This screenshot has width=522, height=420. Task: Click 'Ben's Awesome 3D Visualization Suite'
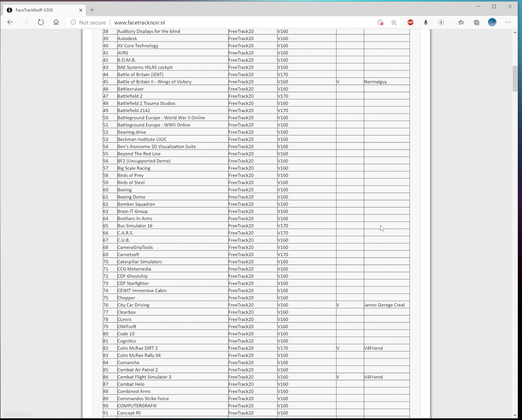click(x=156, y=147)
